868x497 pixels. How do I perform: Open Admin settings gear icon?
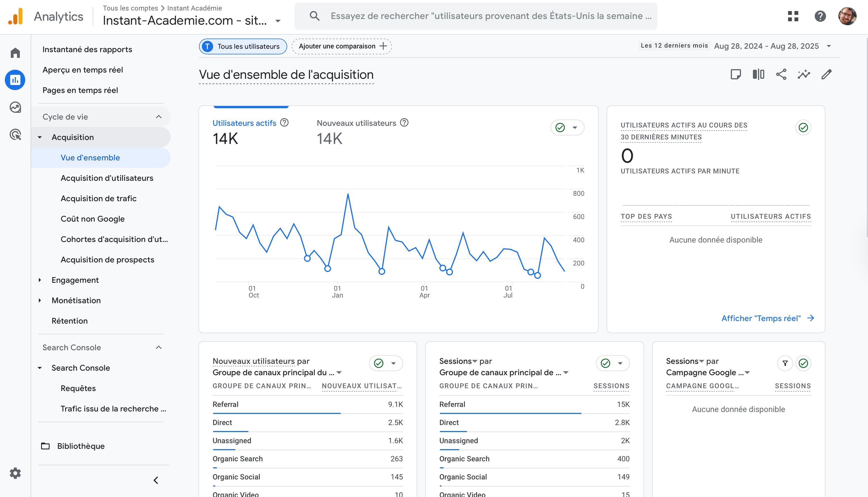(x=15, y=473)
